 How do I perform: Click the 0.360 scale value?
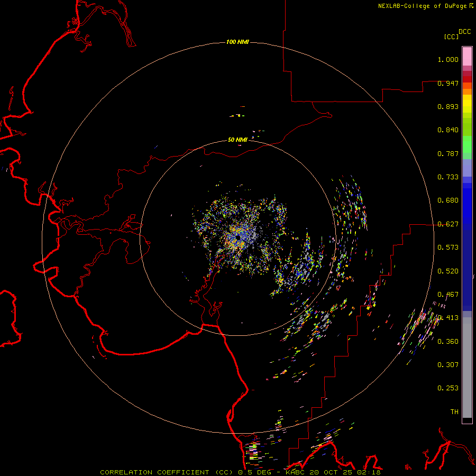tap(448, 342)
